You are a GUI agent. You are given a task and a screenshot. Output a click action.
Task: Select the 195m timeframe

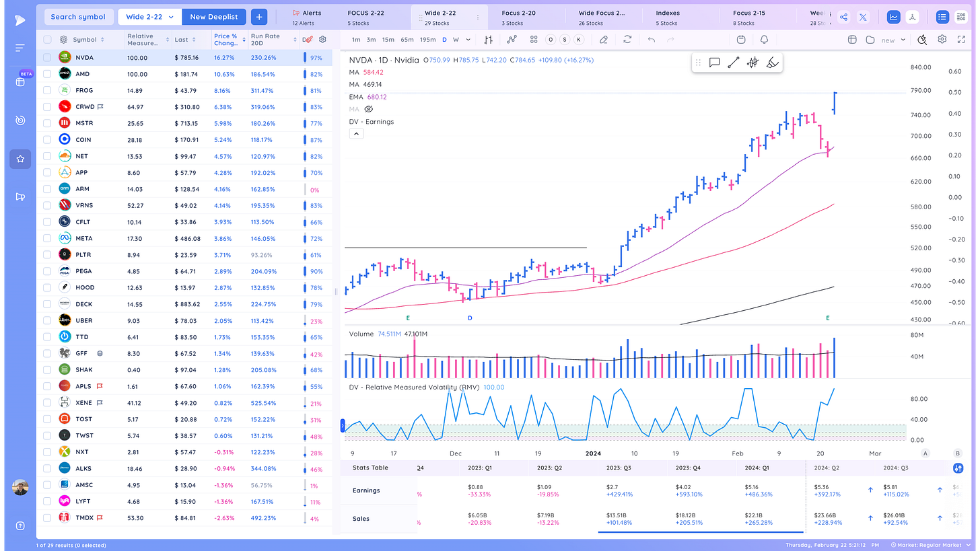(427, 40)
